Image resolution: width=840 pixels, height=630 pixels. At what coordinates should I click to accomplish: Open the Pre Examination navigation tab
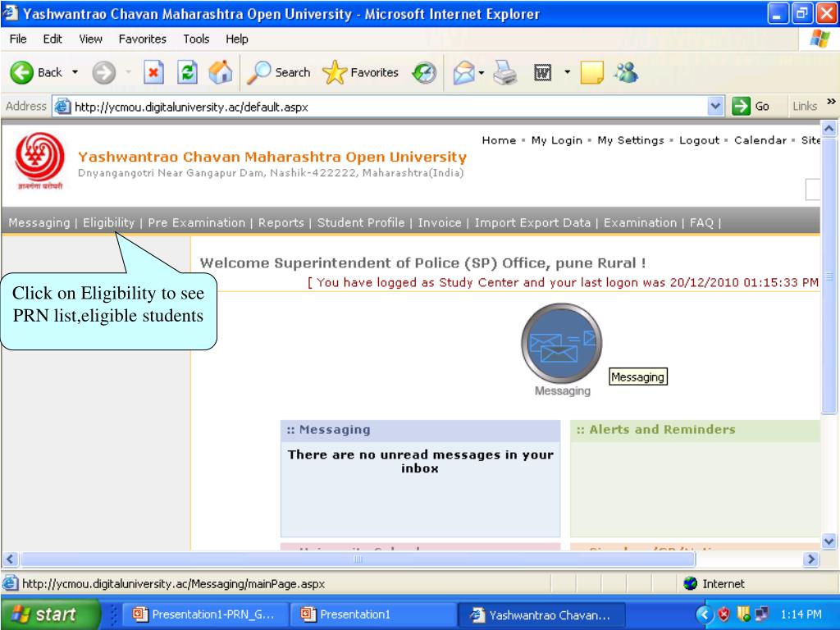click(197, 222)
